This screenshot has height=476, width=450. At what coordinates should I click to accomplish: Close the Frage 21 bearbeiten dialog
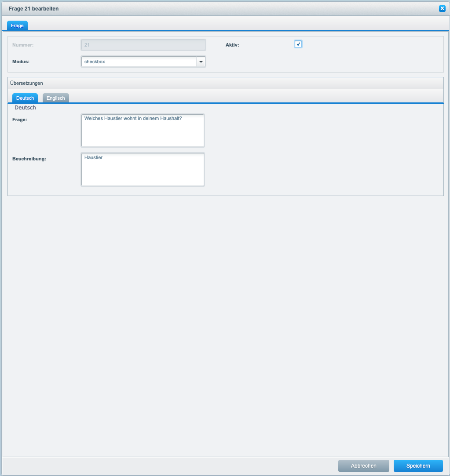442,8
